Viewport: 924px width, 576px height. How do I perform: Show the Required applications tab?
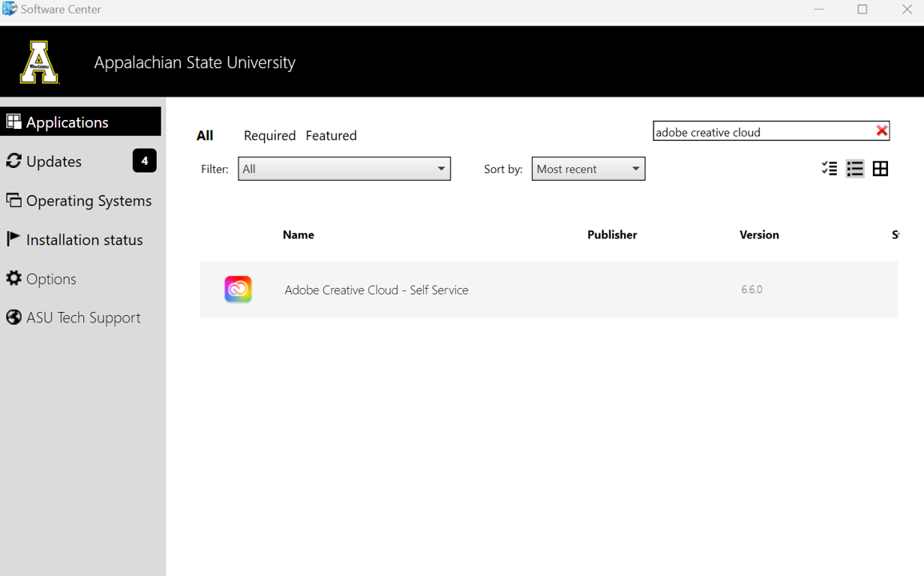pyautogui.click(x=270, y=136)
